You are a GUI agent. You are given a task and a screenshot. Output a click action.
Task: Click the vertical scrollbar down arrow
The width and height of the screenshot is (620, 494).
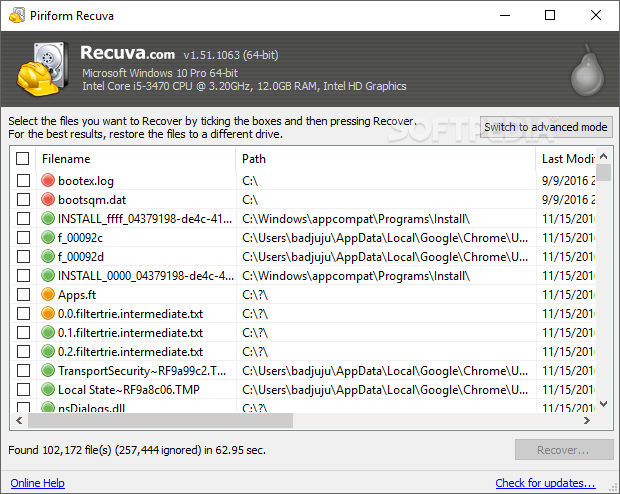click(603, 404)
